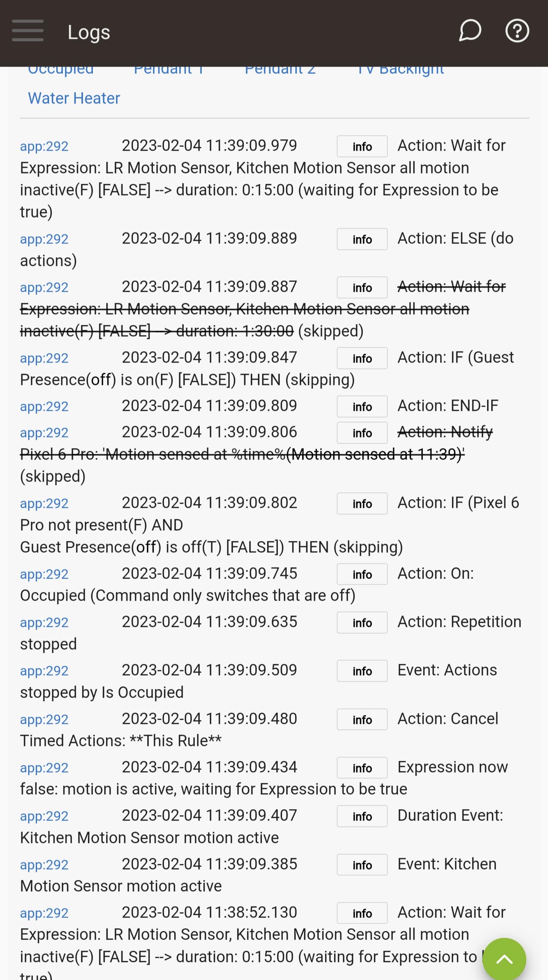Tap the green scroll-to-top button

[504, 959]
